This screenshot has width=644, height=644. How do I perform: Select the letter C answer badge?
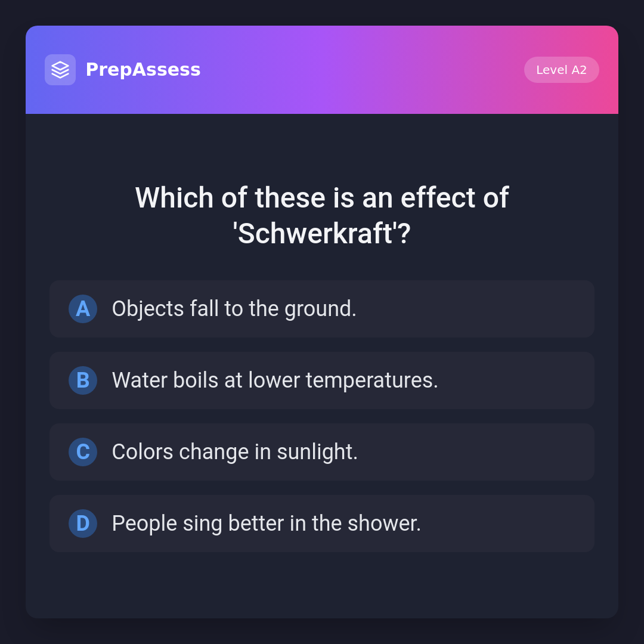pyautogui.click(x=83, y=452)
